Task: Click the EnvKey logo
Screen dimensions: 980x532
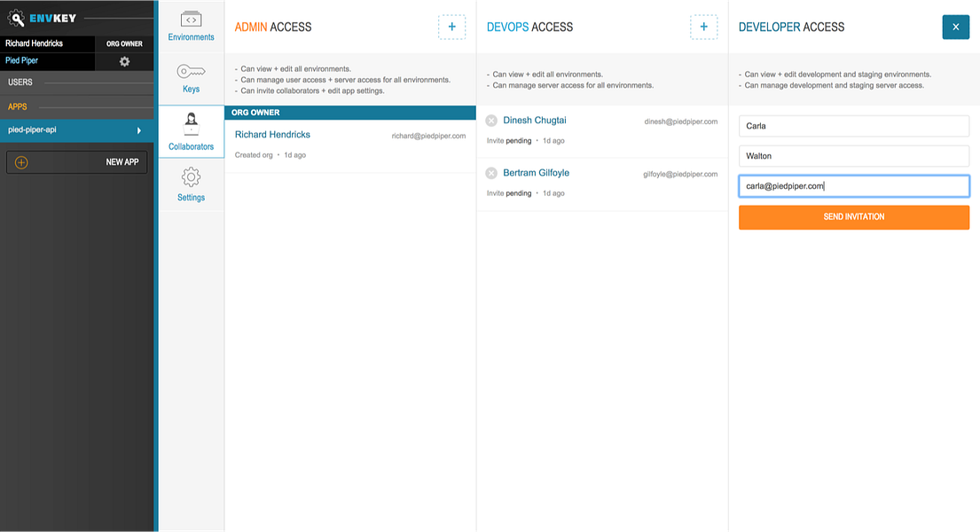Action: (42, 18)
